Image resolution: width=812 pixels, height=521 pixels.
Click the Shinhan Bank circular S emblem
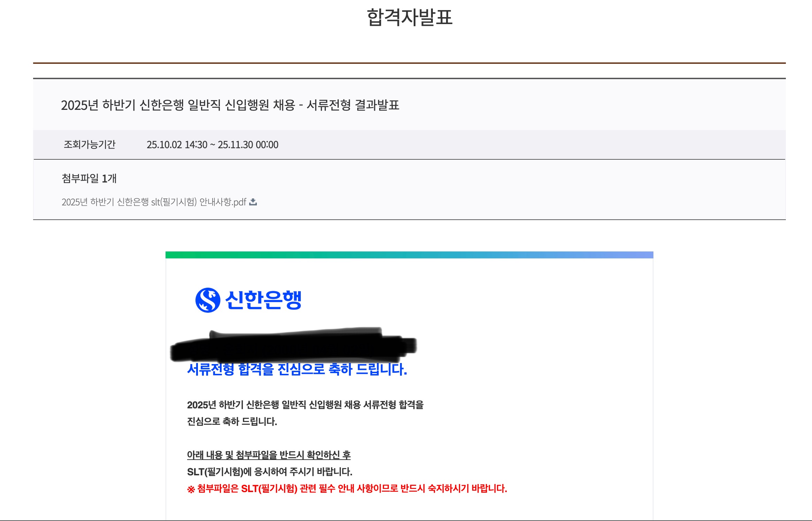[x=208, y=300]
